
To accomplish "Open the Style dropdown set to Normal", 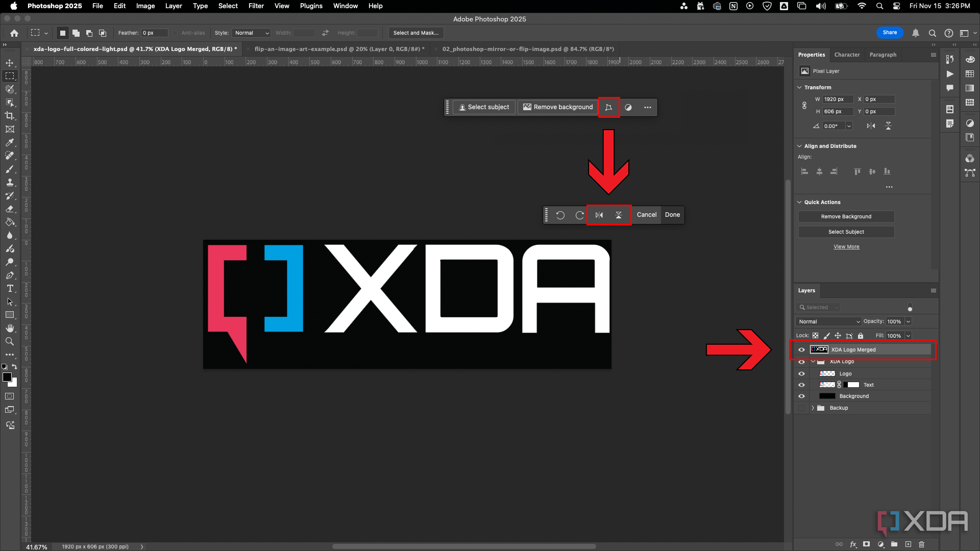I will pyautogui.click(x=251, y=33).
